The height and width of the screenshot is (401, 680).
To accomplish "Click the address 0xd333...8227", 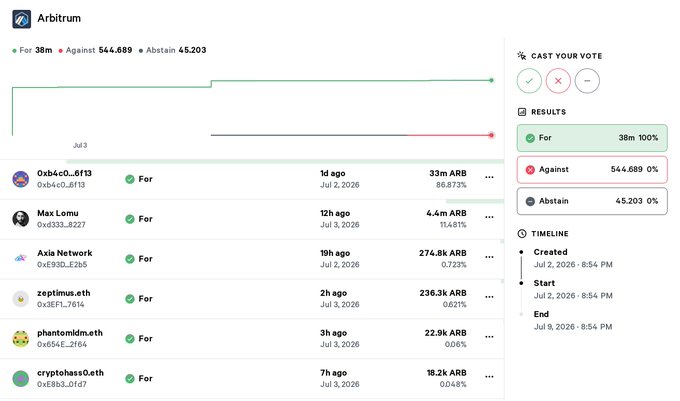I will [61, 225].
